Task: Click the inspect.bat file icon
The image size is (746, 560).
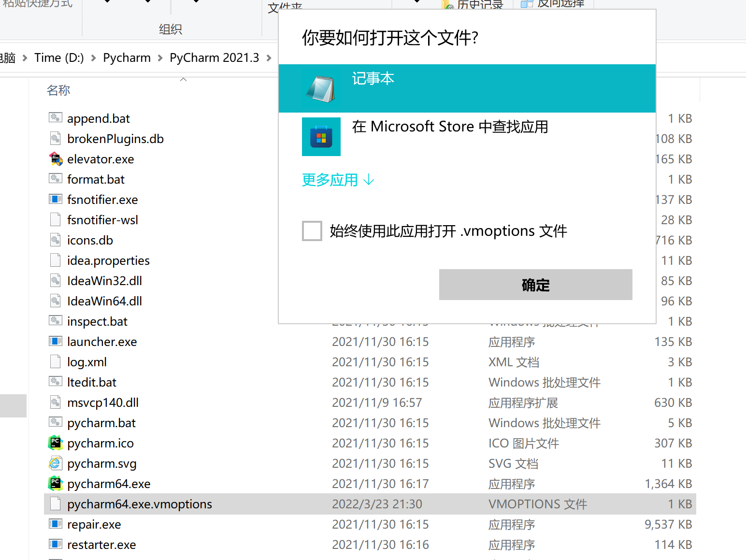Action: point(56,321)
